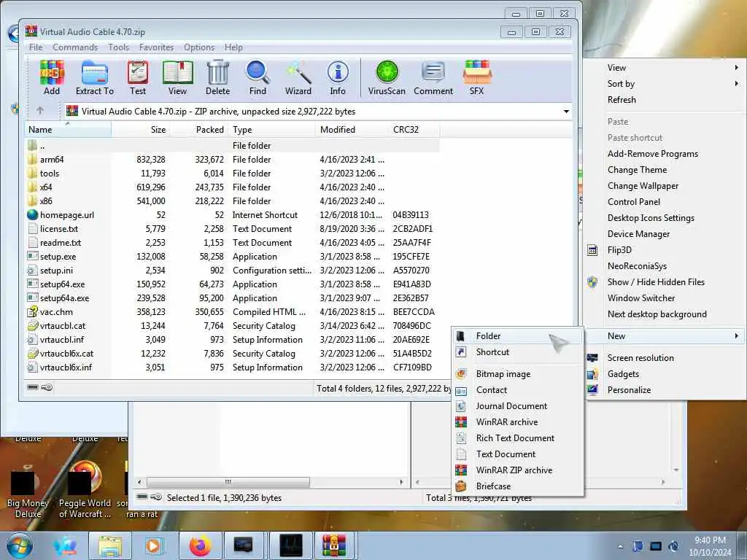Sort by the CRC32 column header
The height and width of the screenshot is (560, 747).
[414, 130]
